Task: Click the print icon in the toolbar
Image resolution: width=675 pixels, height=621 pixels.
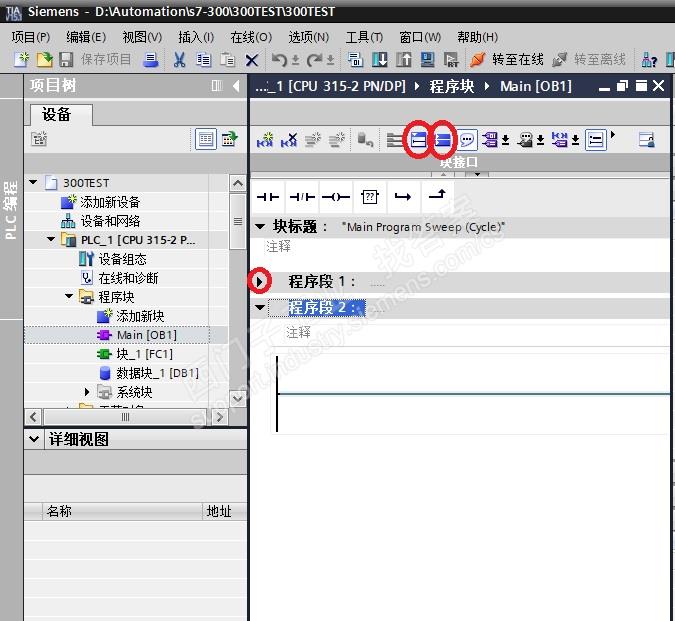Action: coord(151,59)
